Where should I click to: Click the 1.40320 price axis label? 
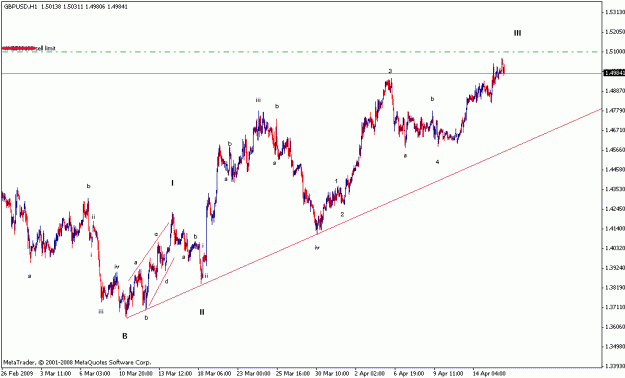(x=615, y=248)
